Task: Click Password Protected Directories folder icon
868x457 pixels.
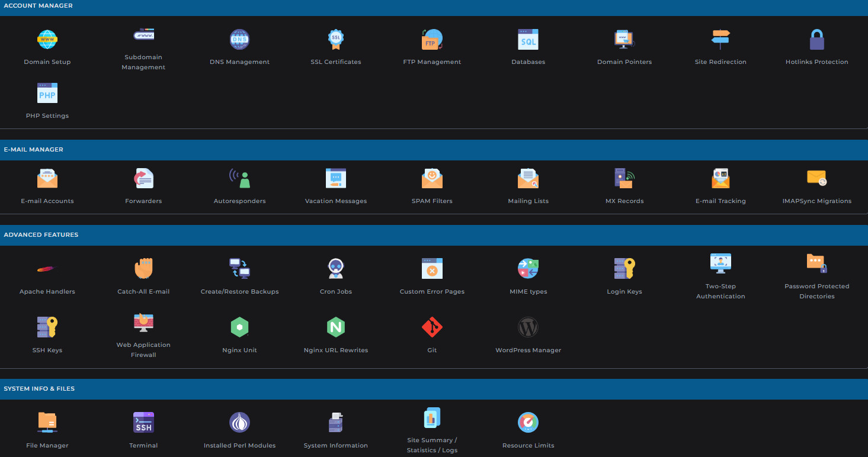Action: coord(817,264)
